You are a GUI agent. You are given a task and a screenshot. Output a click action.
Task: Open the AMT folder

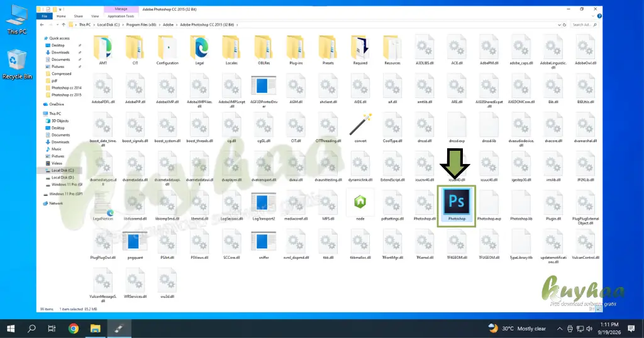click(x=103, y=50)
